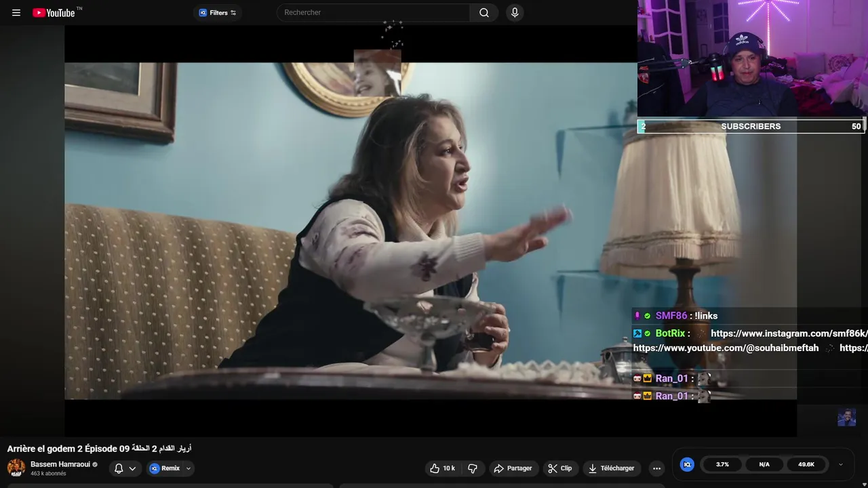Image resolution: width=868 pixels, height=488 pixels.
Task: Expand the vidIQ stats bar chevron
Action: (841, 464)
